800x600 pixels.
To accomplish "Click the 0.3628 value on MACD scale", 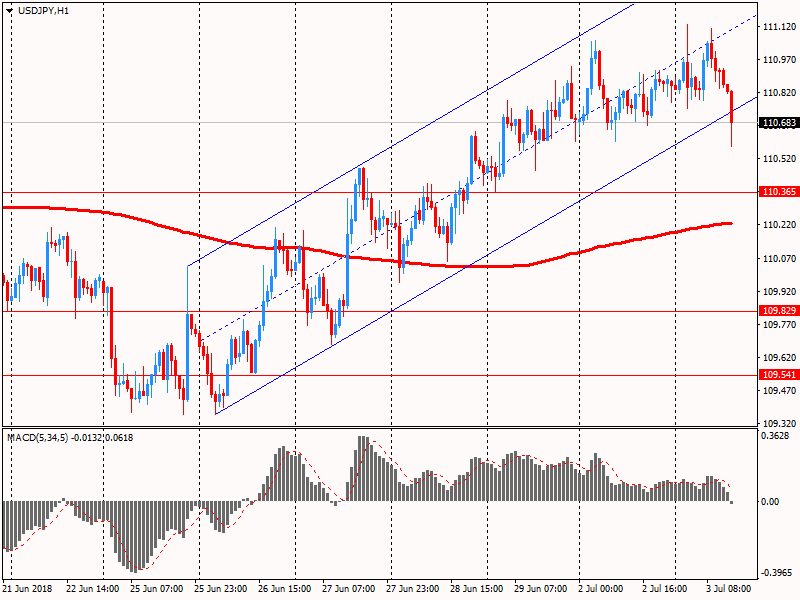I will [x=776, y=436].
